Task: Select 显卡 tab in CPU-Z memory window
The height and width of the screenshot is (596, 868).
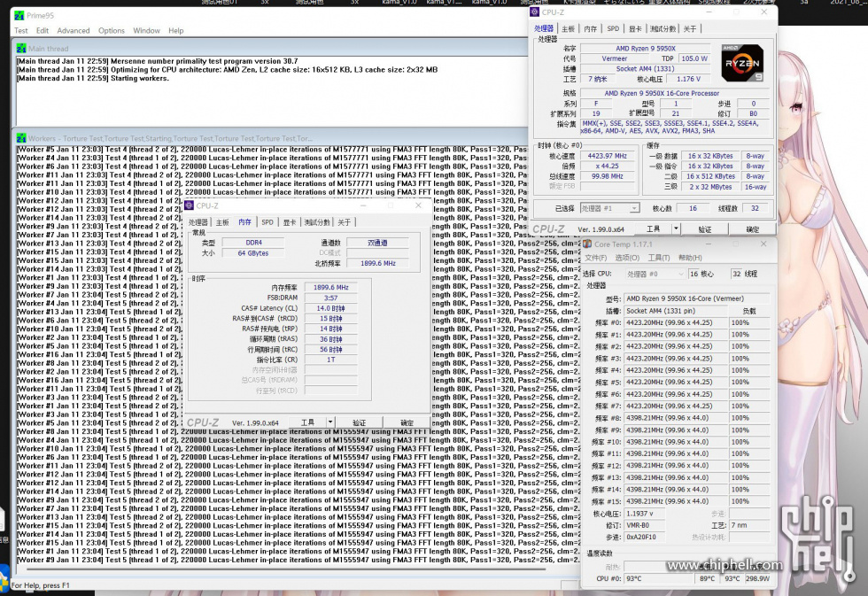Action: (x=290, y=222)
